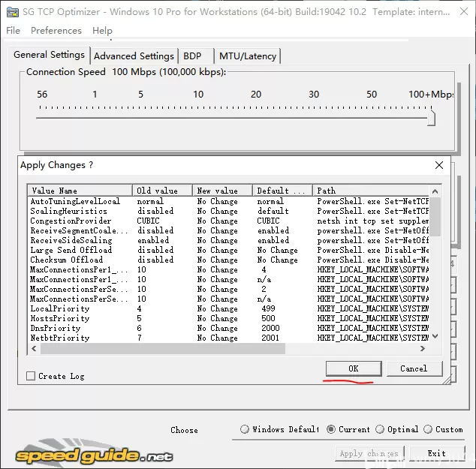Click the connection speed slider track
This screenshot has width=476, height=469.
pos(230,118)
